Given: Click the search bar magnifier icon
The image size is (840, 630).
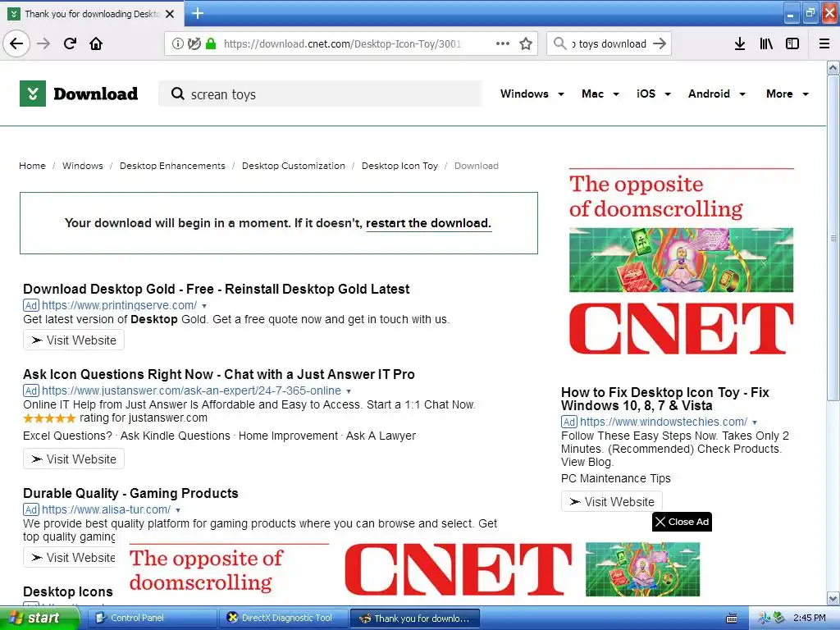Looking at the screenshot, I should coord(559,43).
